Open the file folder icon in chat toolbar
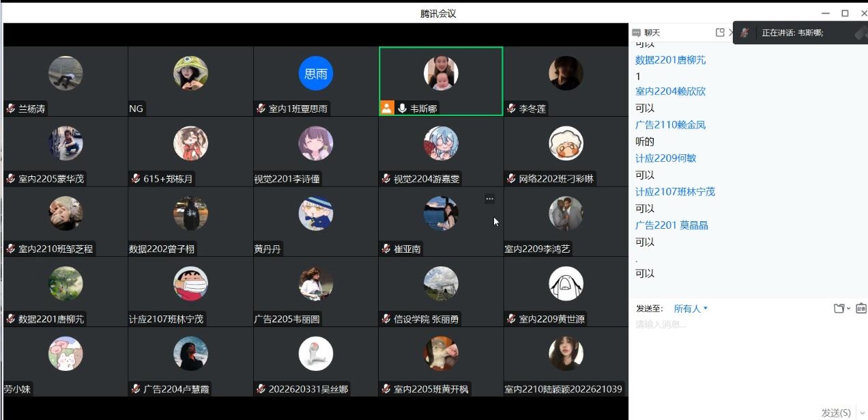 [x=839, y=309]
